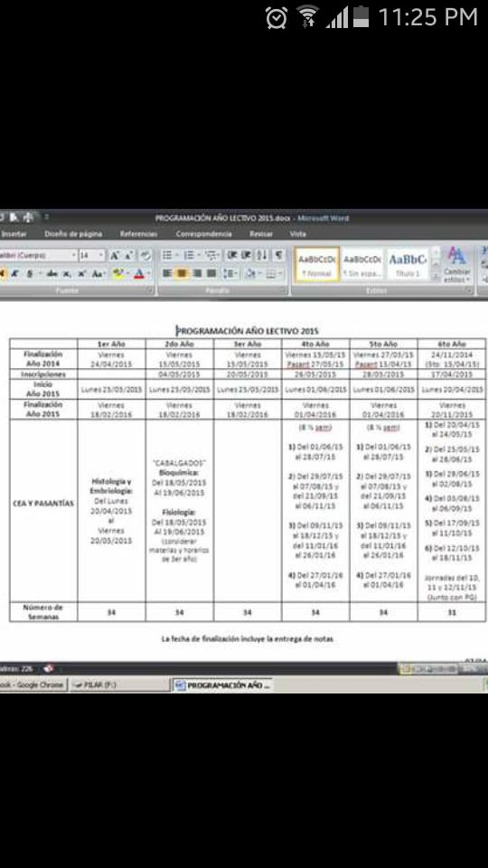Apply red font color button

point(139,273)
